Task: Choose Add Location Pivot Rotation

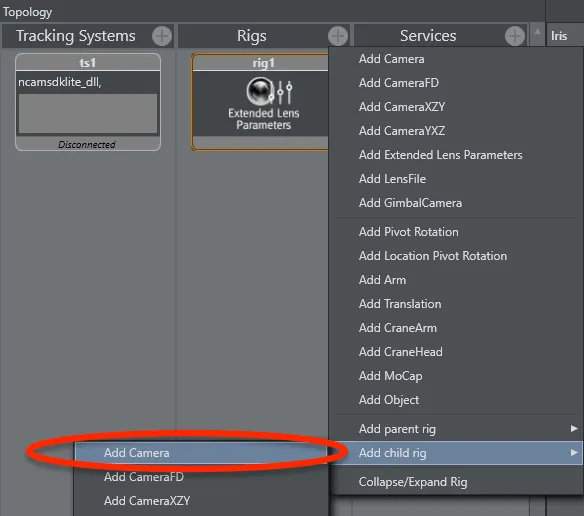Action: coord(456,256)
